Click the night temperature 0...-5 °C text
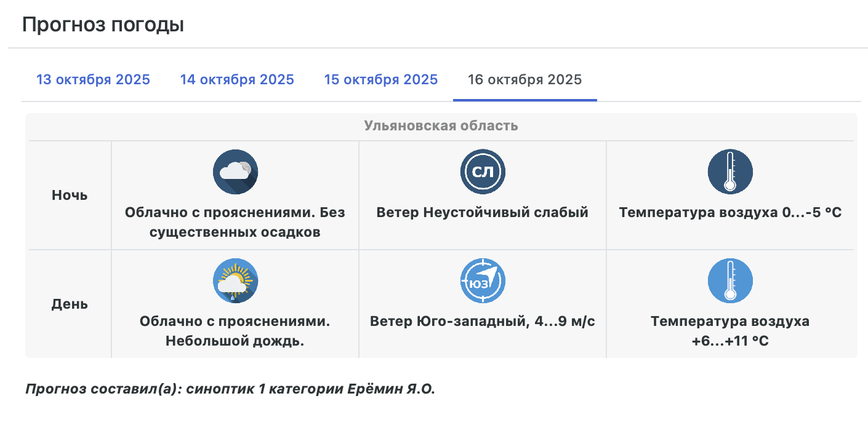 coord(730,213)
